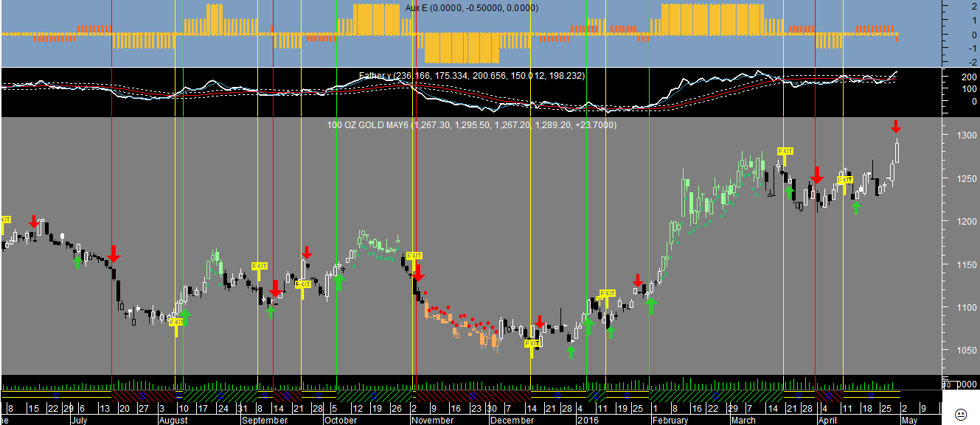Click the February label on the date axis

tap(670, 420)
